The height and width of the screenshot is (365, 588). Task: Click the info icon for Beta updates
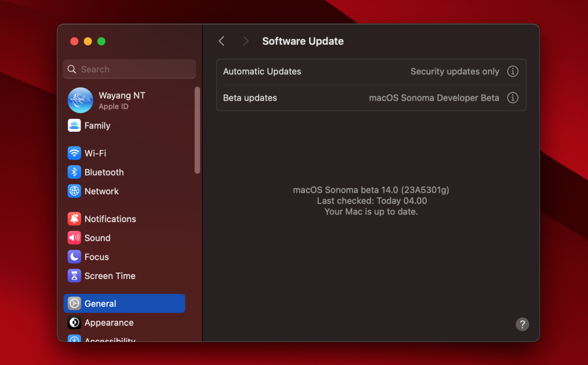(x=513, y=98)
